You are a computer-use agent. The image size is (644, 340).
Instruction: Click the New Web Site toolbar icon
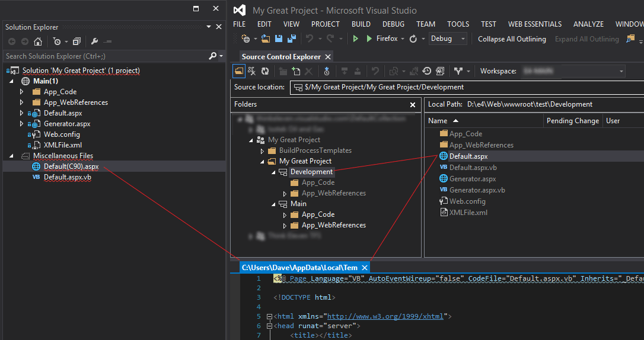pyautogui.click(x=246, y=39)
